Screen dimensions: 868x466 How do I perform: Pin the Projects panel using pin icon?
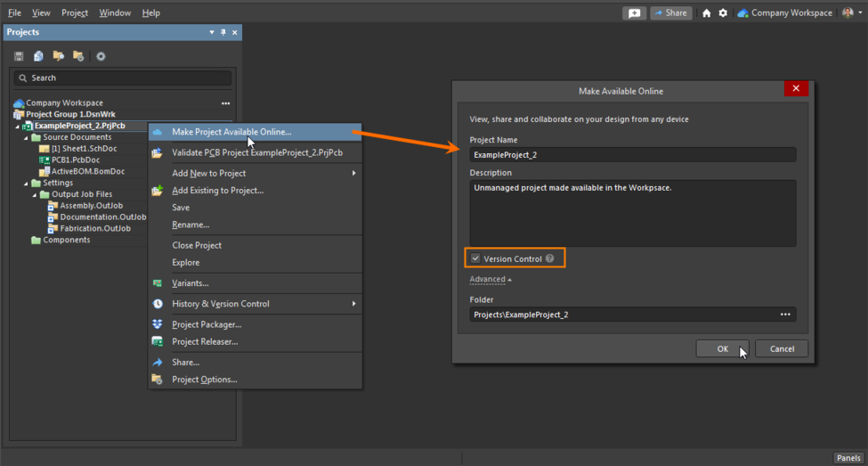coord(223,32)
